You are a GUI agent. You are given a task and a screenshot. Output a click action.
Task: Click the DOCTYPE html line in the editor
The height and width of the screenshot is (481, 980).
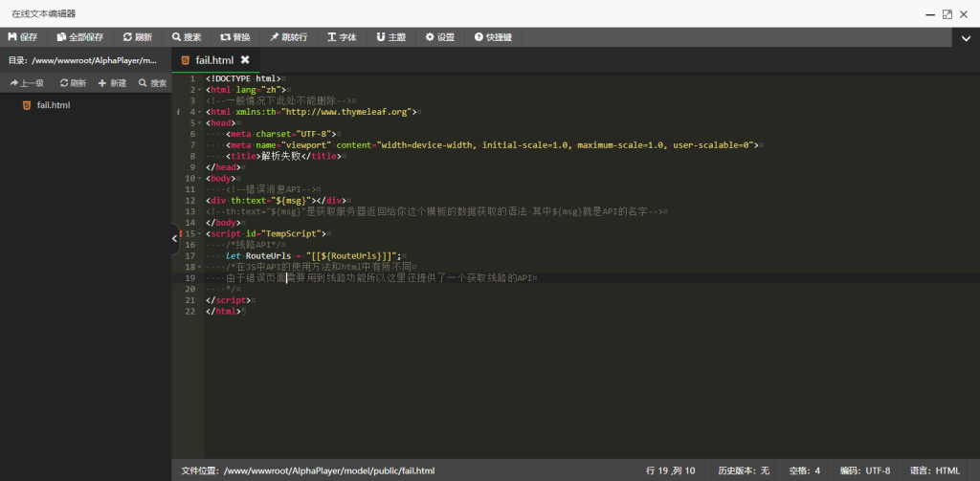click(243, 78)
